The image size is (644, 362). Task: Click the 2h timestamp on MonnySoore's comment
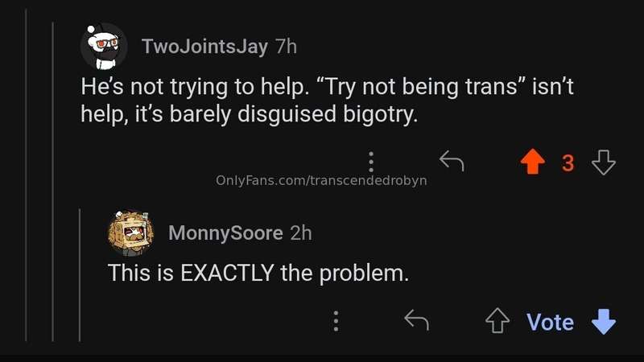(x=301, y=233)
